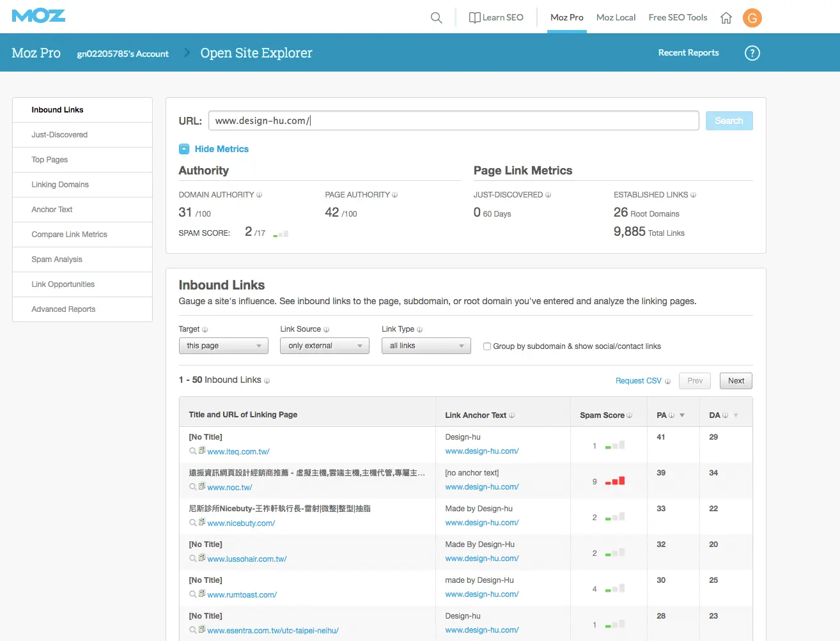Click info icon next to Page Authority
Viewport: 840px width, 641px height.
[x=394, y=195]
